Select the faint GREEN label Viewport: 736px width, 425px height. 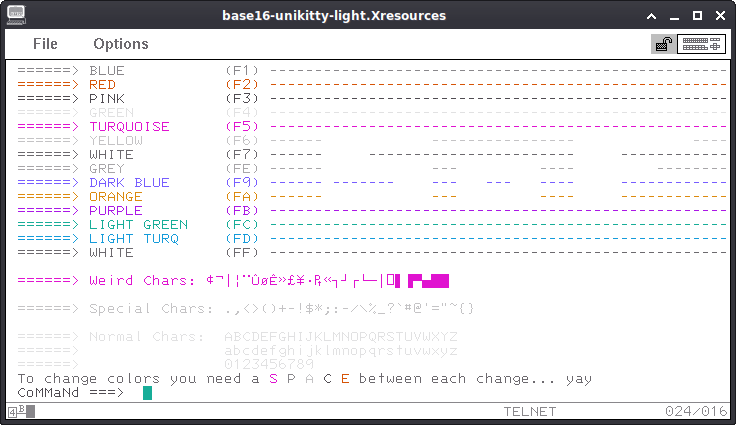[111, 113]
